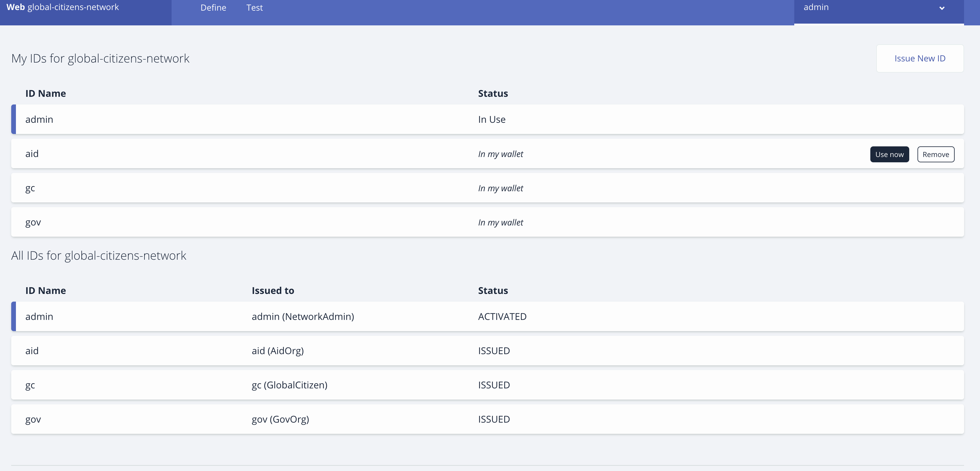
Task: Click Web global-citizens-network title
Action: 63,7
